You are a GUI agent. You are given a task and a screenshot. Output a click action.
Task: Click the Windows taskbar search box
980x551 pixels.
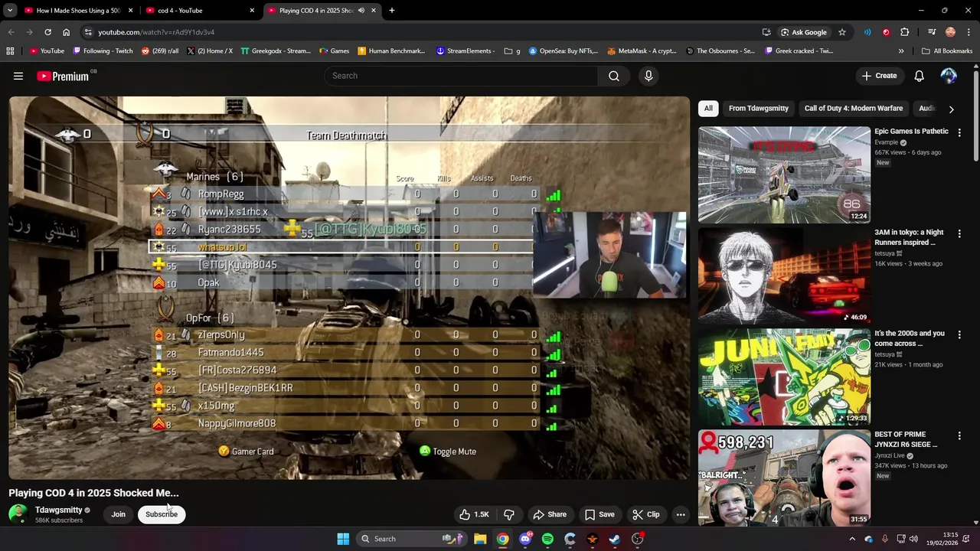click(x=410, y=539)
